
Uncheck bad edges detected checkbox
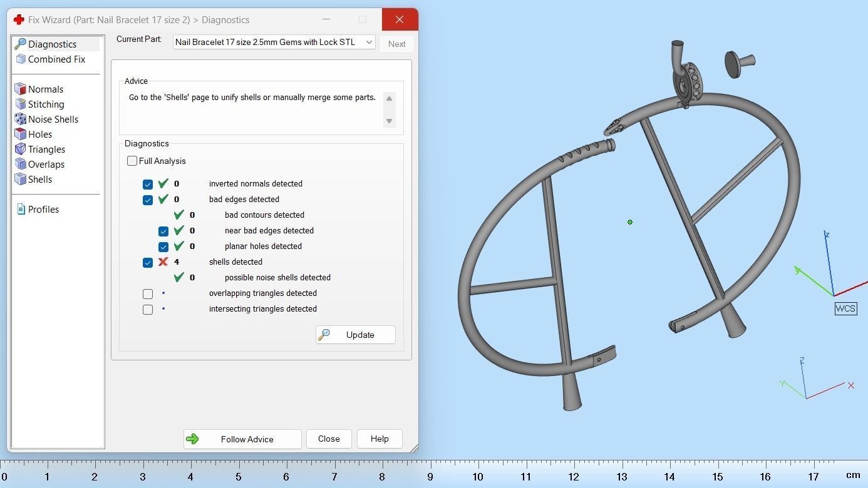pos(148,200)
